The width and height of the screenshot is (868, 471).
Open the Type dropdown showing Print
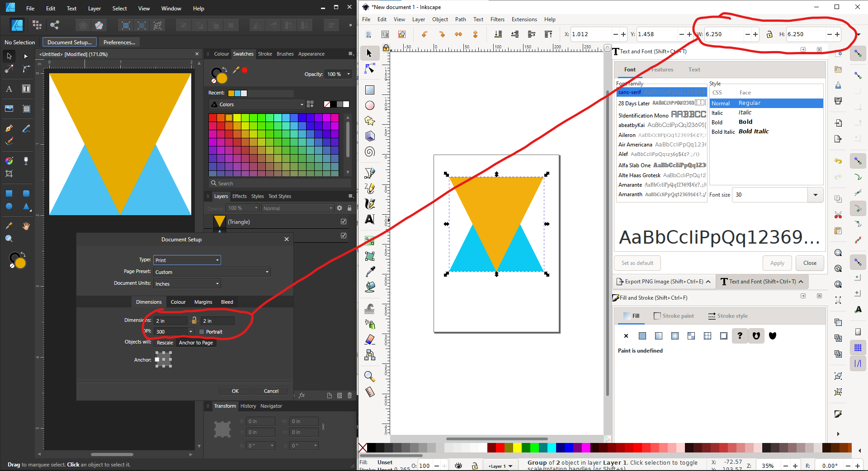[187, 260]
